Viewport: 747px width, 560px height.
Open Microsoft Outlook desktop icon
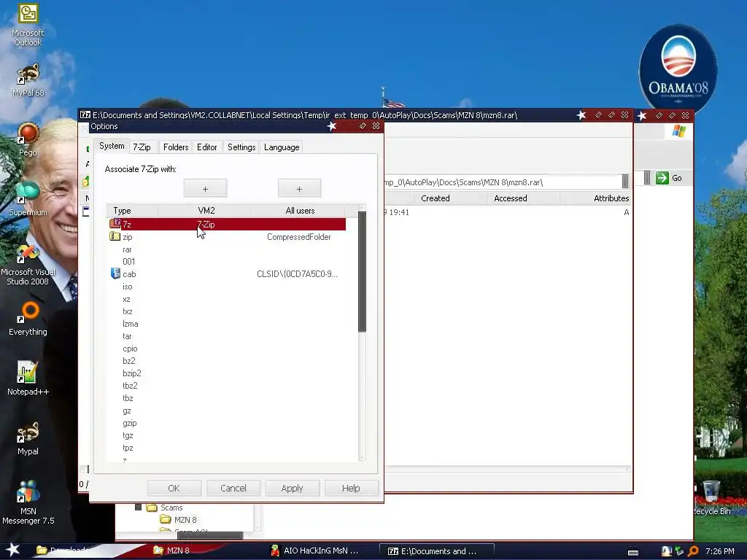[x=28, y=25]
